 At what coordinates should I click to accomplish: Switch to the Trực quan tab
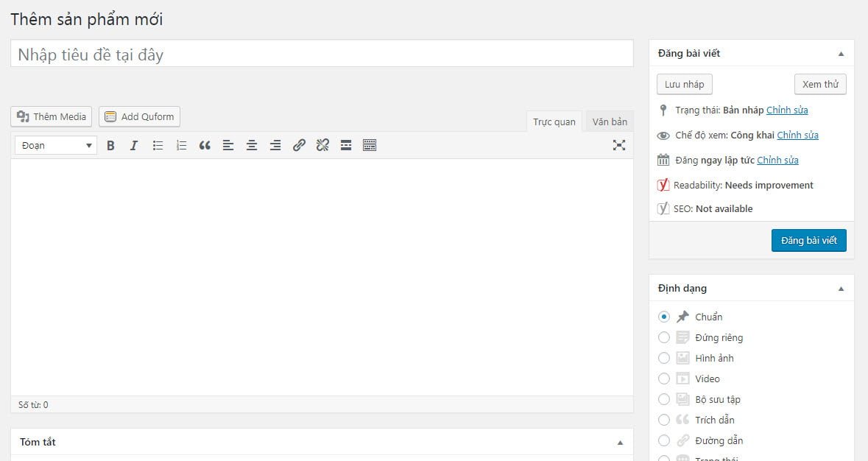(554, 122)
